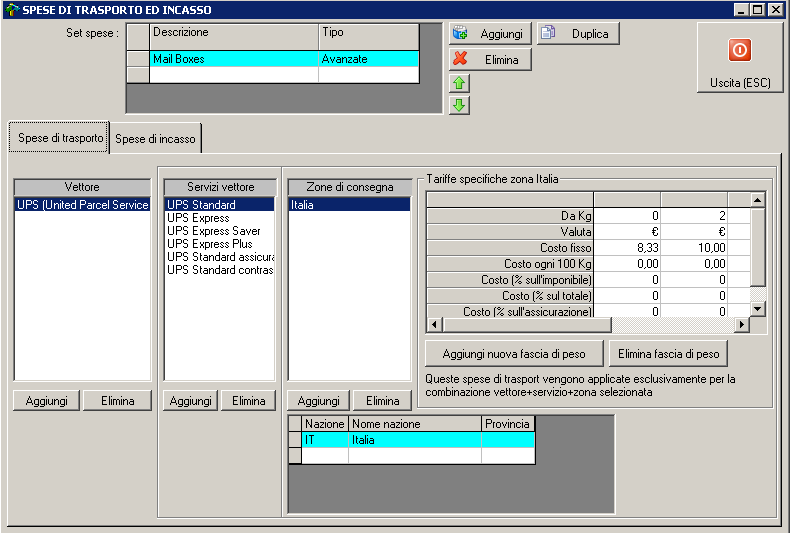
Task: Edit Costo fisso value 8,33
Action: click(x=627, y=247)
